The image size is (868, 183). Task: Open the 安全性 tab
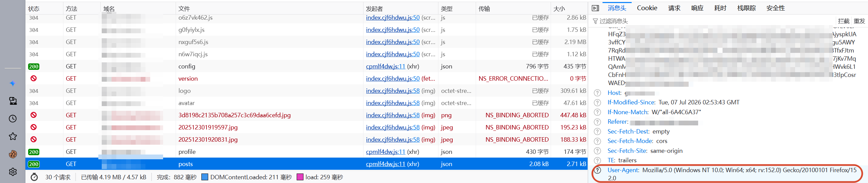point(776,8)
